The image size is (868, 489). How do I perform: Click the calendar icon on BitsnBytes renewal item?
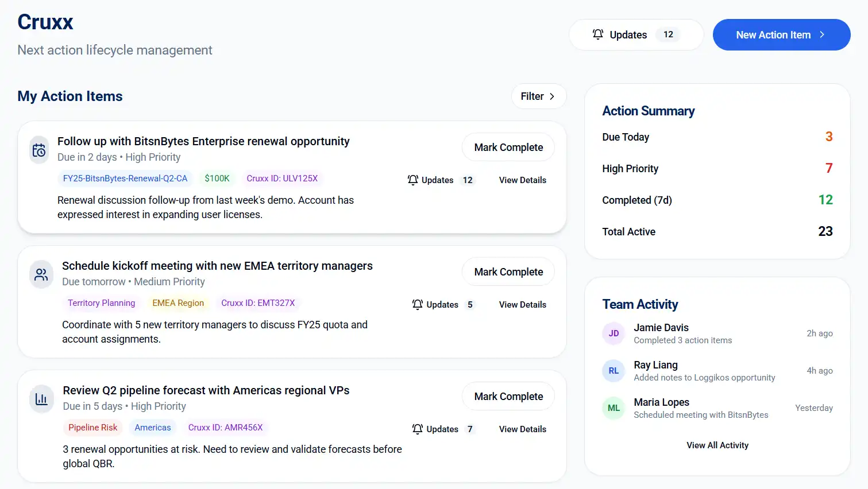39,150
